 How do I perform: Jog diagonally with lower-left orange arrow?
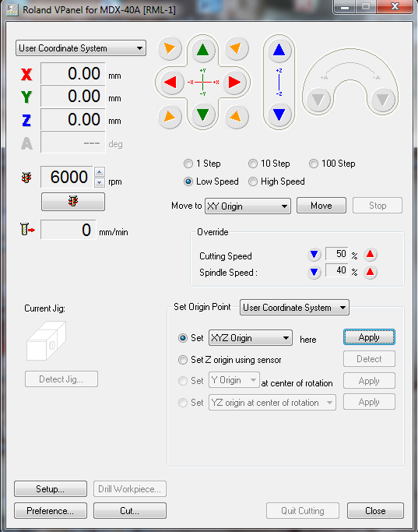pos(170,116)
